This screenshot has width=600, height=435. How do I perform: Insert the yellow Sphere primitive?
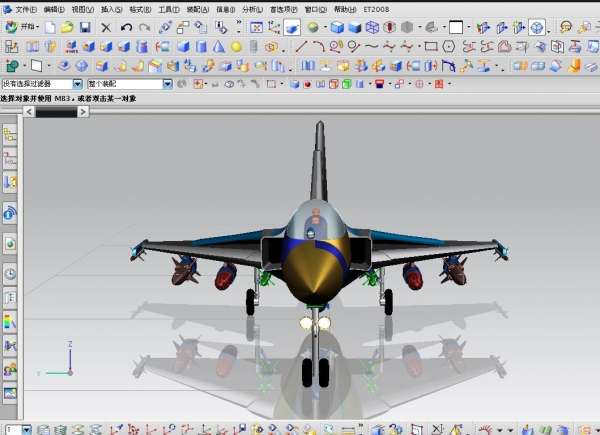tap(236, 47)
